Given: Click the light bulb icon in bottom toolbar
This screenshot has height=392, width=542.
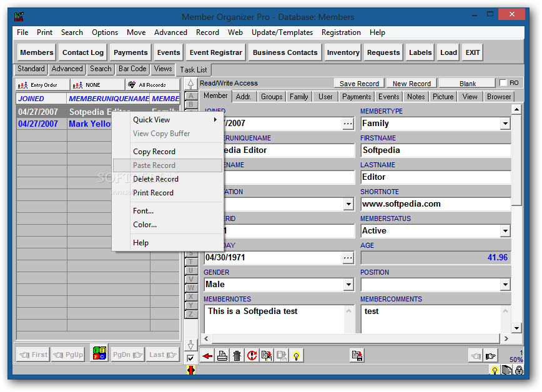Looking at the screenshot, I should coord(297,356).
